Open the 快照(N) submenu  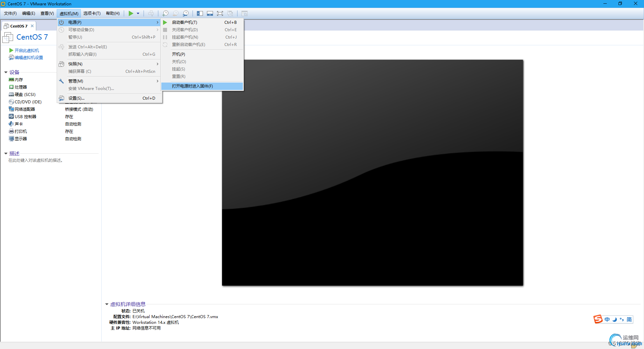110,64
